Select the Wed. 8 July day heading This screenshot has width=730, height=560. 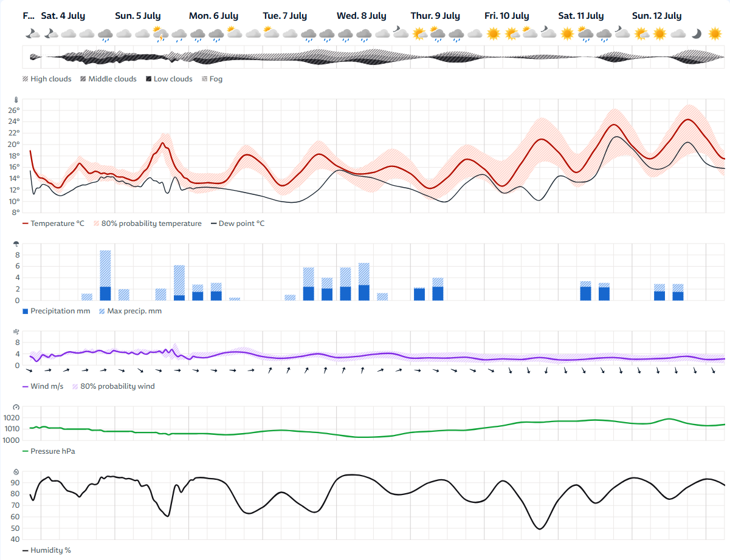[361, 16]
